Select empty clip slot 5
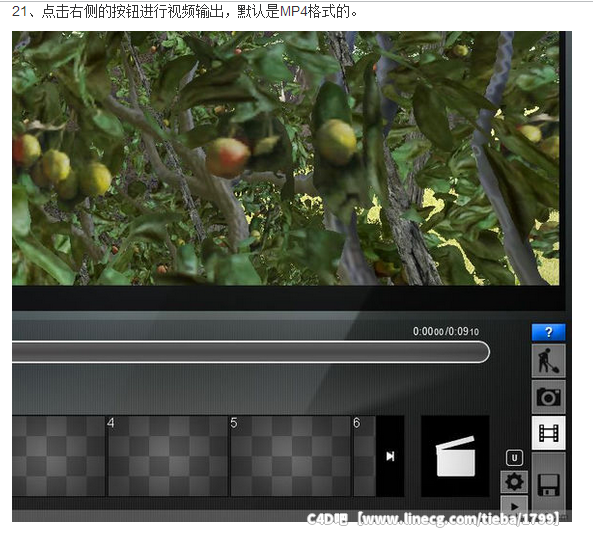The height and width of the screenshot is (538, 593). pyautogui.click(x=290, y=456)
